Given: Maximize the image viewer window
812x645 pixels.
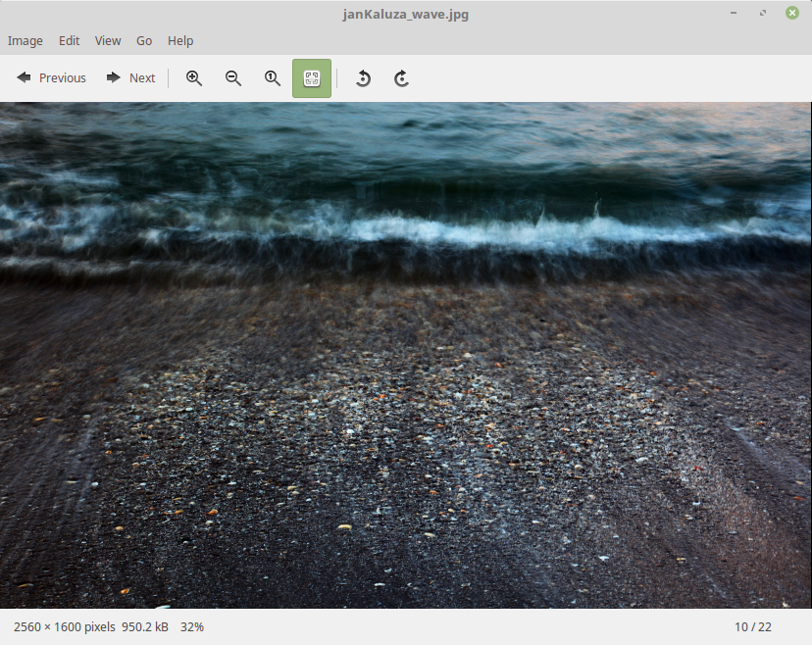Looking at the screenshot, I should (763, 13).
